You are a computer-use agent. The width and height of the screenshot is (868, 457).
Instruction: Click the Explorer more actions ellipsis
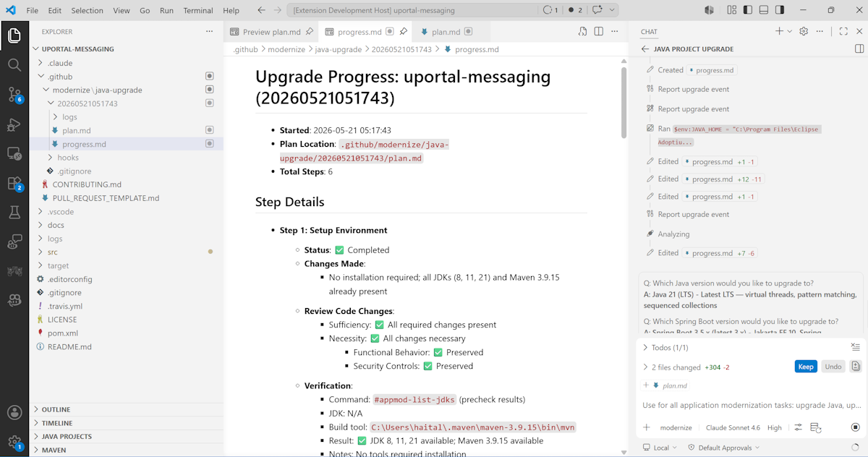210,32
